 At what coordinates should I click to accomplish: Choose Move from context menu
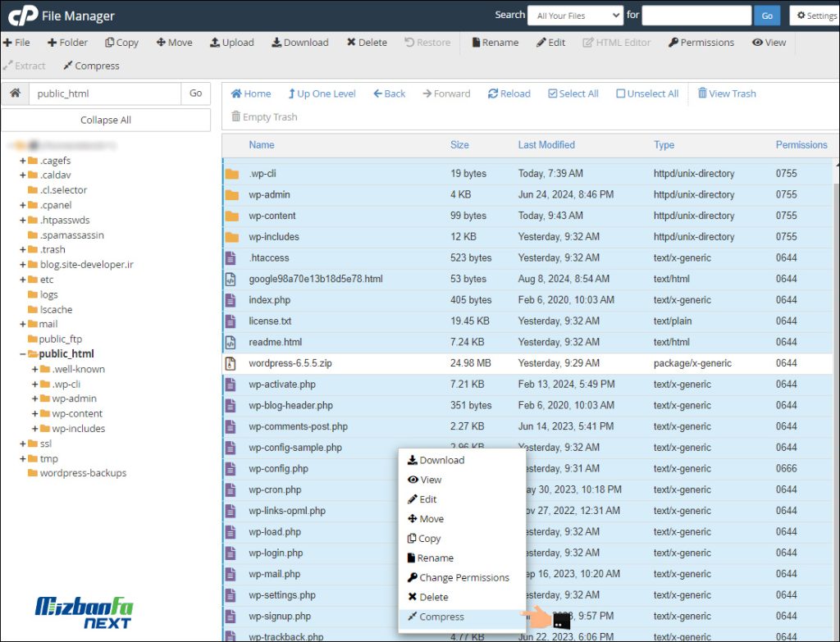tap(462, 519)
